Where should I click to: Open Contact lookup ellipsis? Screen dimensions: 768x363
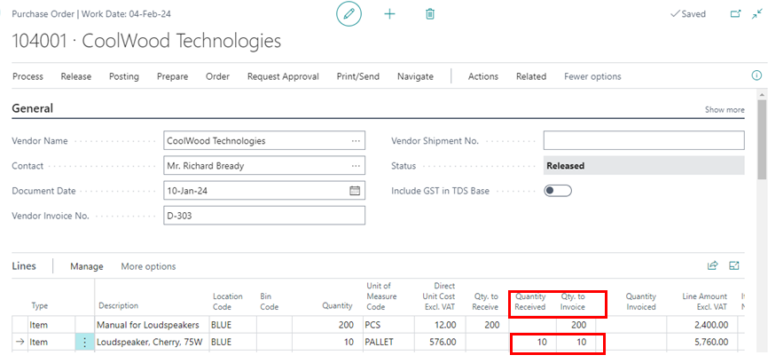[356, 166]
